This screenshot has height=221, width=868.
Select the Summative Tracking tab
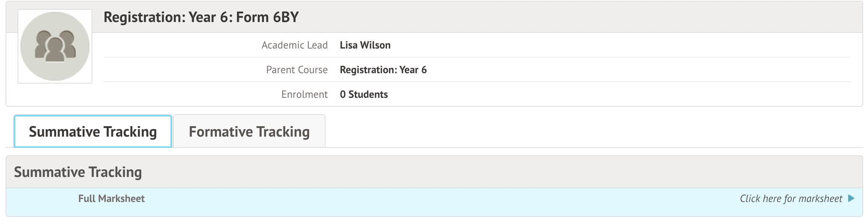coord(93,132)
